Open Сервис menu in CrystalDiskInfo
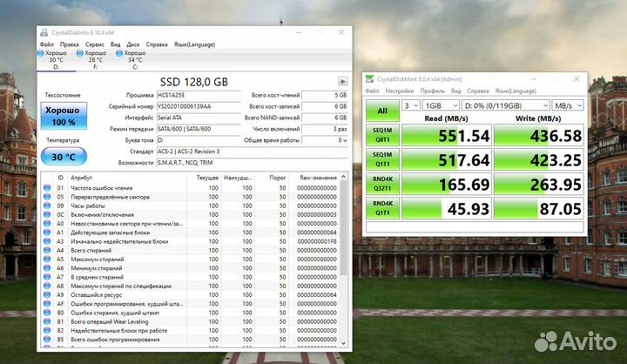 pyautogui.click(x=95, y=44)
